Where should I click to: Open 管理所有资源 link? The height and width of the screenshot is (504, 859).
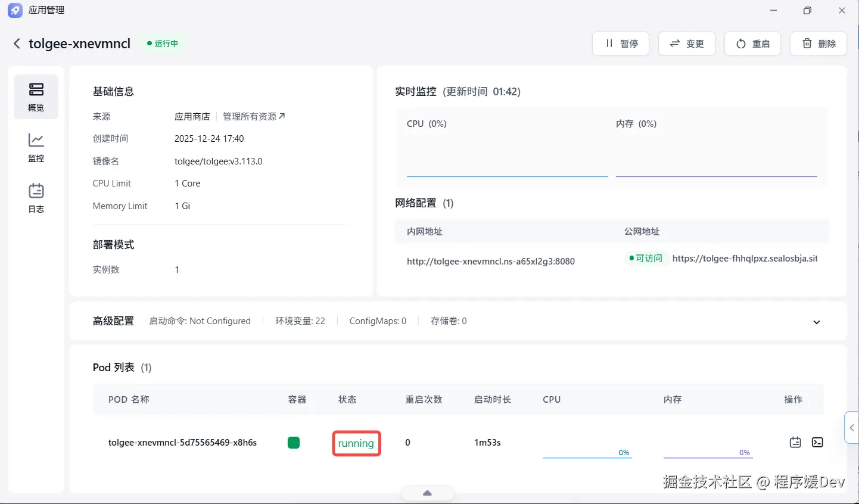[254, 116]
